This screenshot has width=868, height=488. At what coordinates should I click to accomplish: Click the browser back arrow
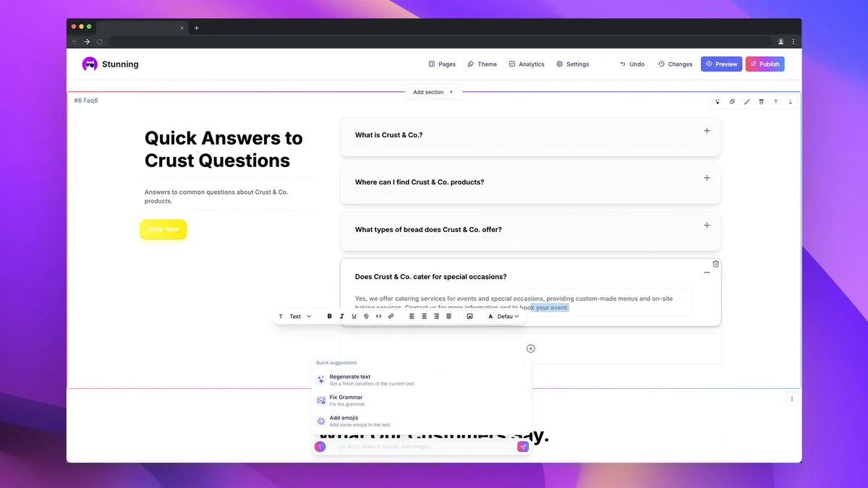[x=75, y=41]
